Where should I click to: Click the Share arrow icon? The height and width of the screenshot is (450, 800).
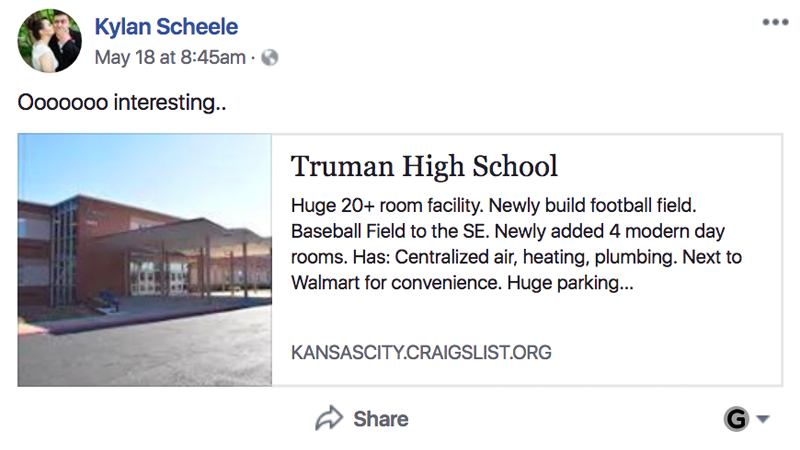(329, 418)
